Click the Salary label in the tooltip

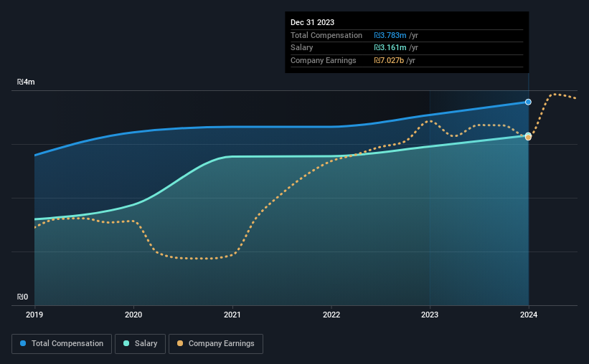(301, 48)
